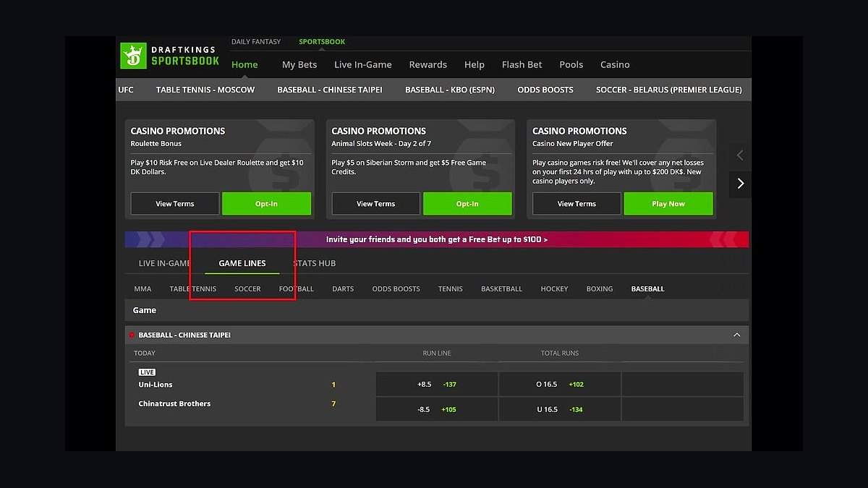
Task: Open the Casino menu item
Action: pyautogui.click(x=615, y=64)
